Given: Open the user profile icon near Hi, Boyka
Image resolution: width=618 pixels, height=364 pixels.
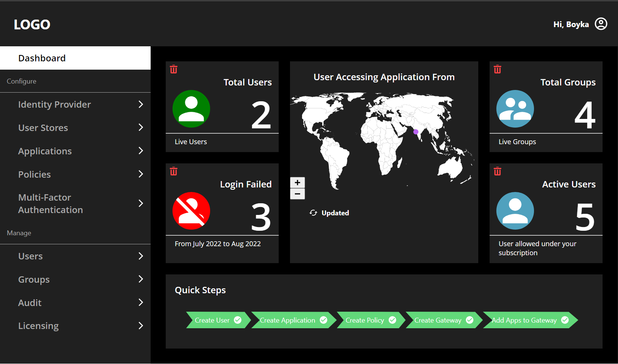Looking at the screenshot, I should pyautogui.click(x=601, y=24).
